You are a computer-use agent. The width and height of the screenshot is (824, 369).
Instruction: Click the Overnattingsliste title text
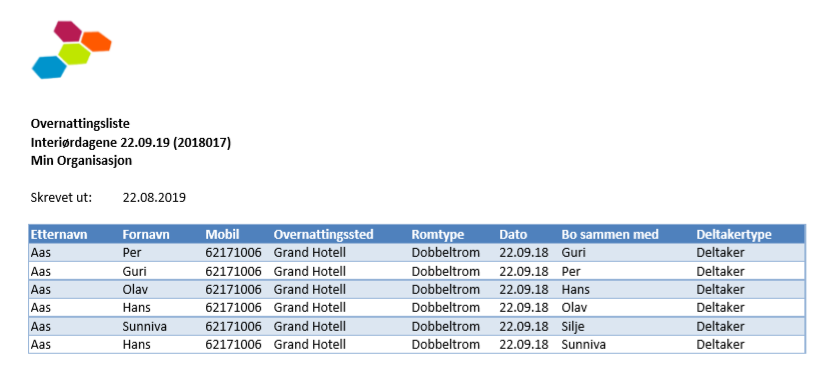(x=80, y=124)
